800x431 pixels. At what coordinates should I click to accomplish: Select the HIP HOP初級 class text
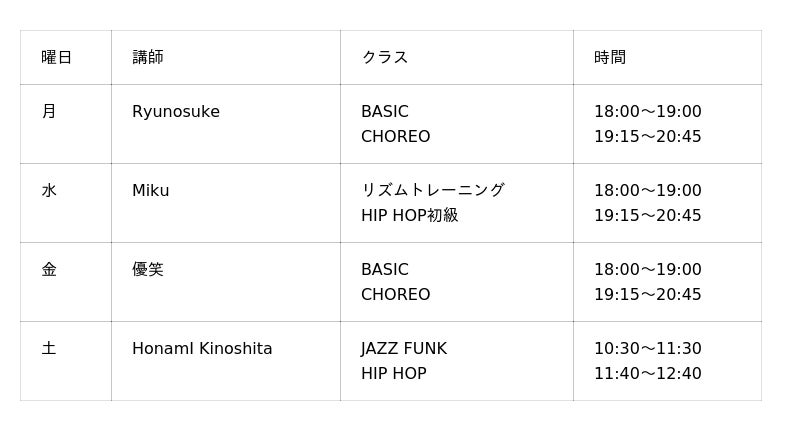tap(410, 215)
